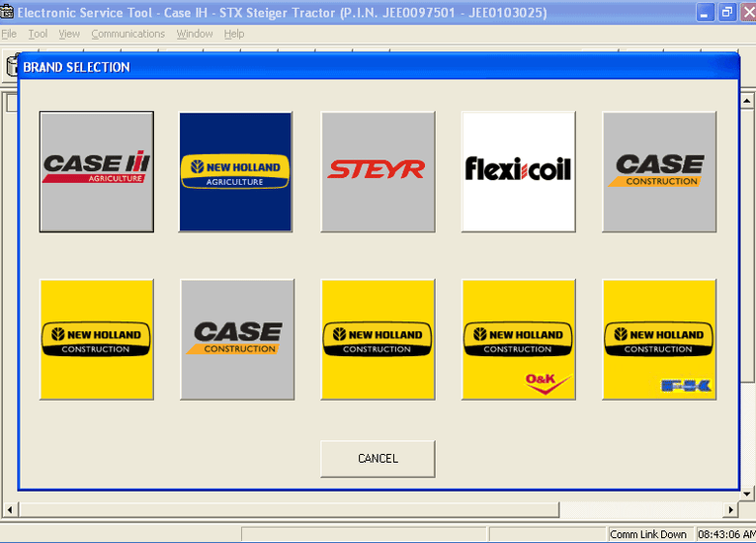
Task: Choose Case Construction in the top row
Action: [x=659, y=172]
